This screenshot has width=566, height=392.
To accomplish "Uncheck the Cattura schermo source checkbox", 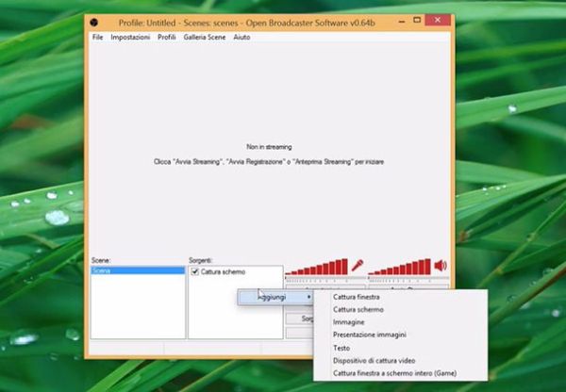I will [x=195, y=272].
